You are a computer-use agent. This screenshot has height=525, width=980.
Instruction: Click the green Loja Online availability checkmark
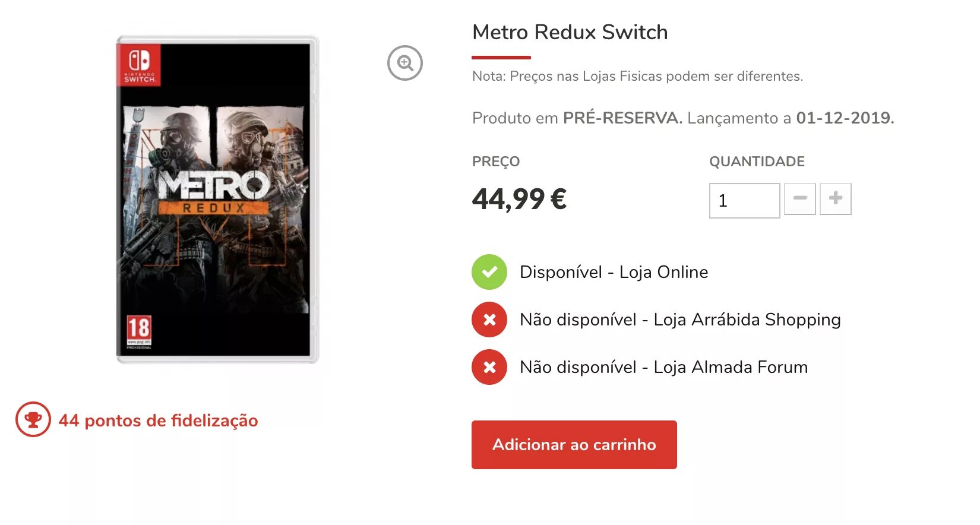point(489,272)
